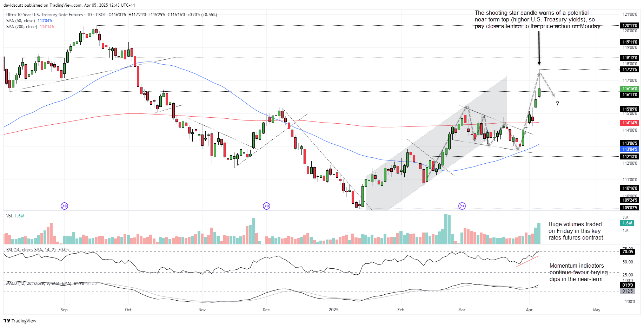Screen dimensions: 644x327
Task: Click the 117'21'5 horizontal level label
Action: [630, 69]
